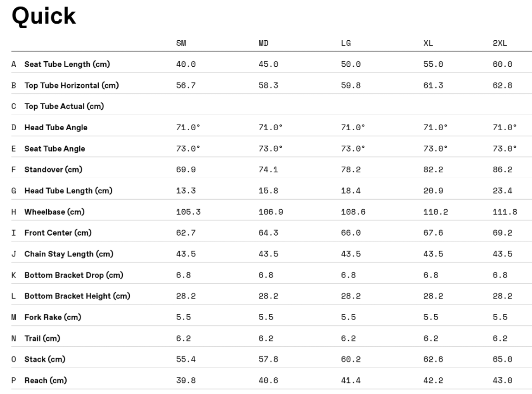Viewport: 532px width, 394px height.
Task: Select the 2XL size column header
Action: [x=500, y=44]
